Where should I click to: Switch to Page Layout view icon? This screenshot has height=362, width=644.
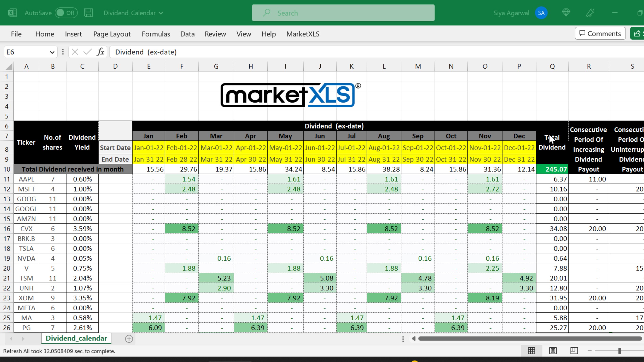[x=553, y=351]
